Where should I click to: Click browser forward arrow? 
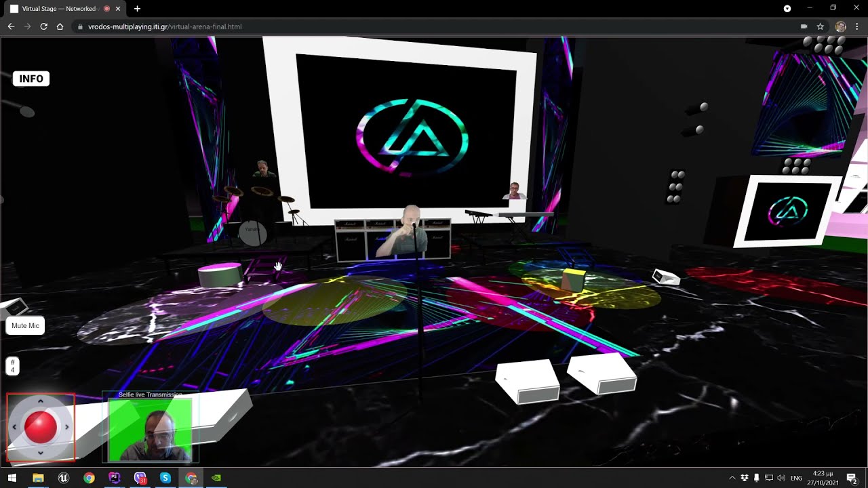pyautogui.click(x=27, y=26)
